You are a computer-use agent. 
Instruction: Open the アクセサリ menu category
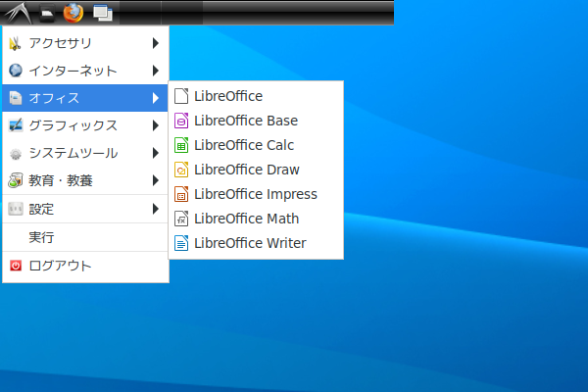click(x=85, y=43)
